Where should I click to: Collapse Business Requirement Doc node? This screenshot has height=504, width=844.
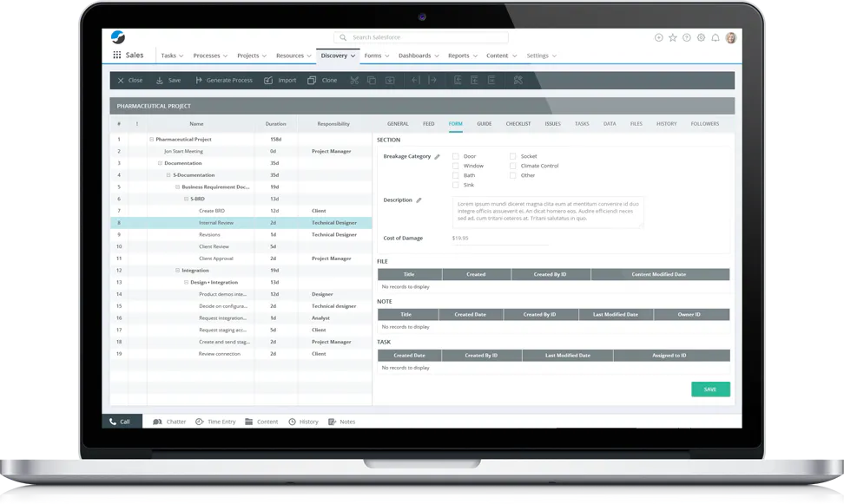tap(178, 187)
